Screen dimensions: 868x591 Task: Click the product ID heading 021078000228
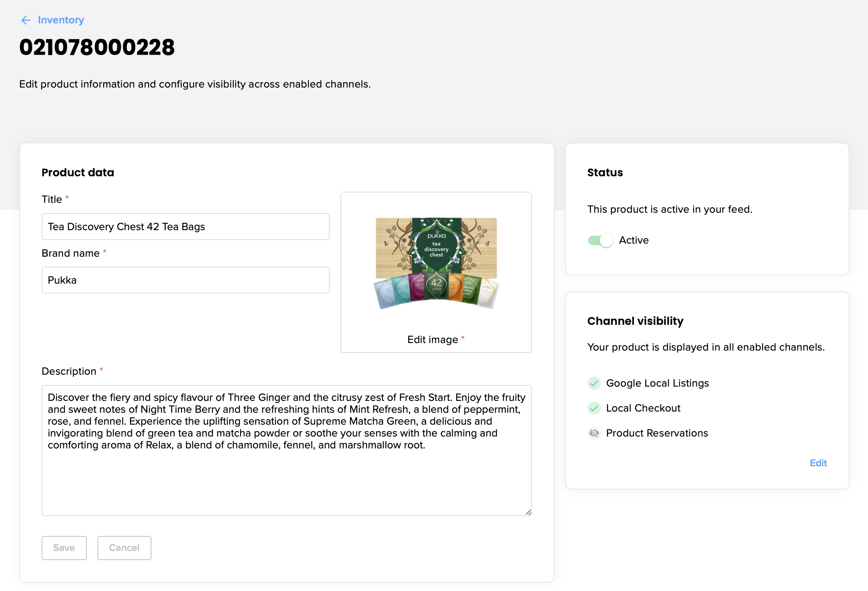coord(97,48)
